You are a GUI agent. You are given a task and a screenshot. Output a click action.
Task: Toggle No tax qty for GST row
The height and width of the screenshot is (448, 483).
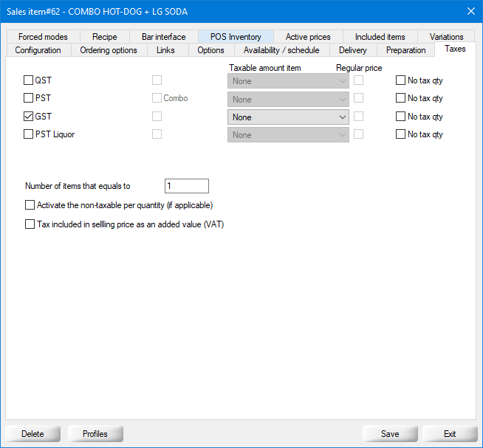pyautogui.click(x=400, y=117)
